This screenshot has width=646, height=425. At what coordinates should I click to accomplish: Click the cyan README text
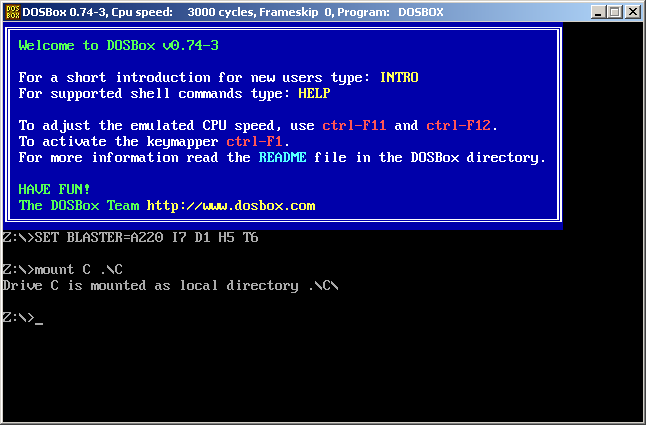[x=283, y=157]
